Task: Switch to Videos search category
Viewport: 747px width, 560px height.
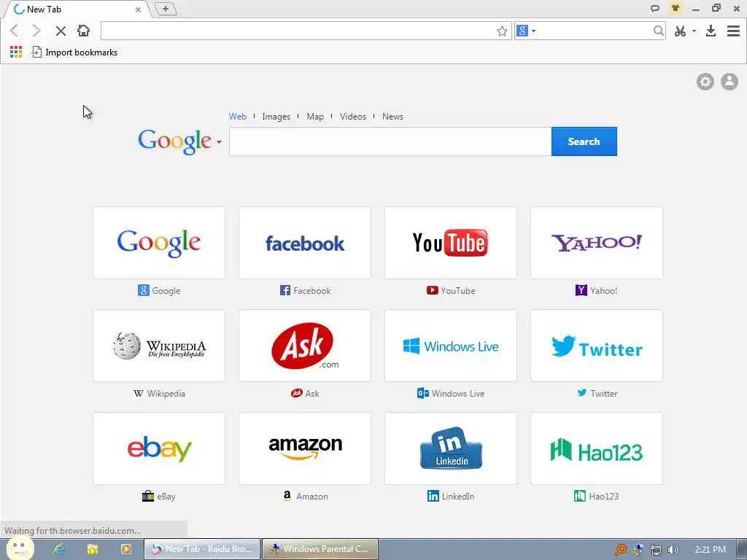Action: tap(352, 117)
